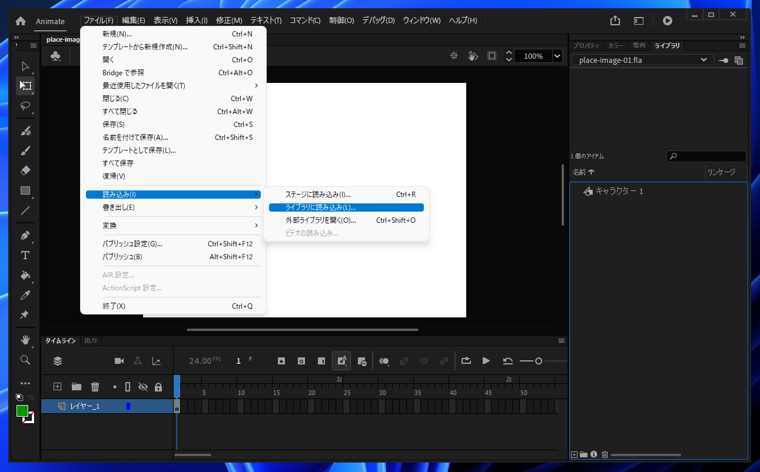Viewport: 760px width, 472px height.
Task: Select the Paint Bucket tool
Action: (25, 275)
